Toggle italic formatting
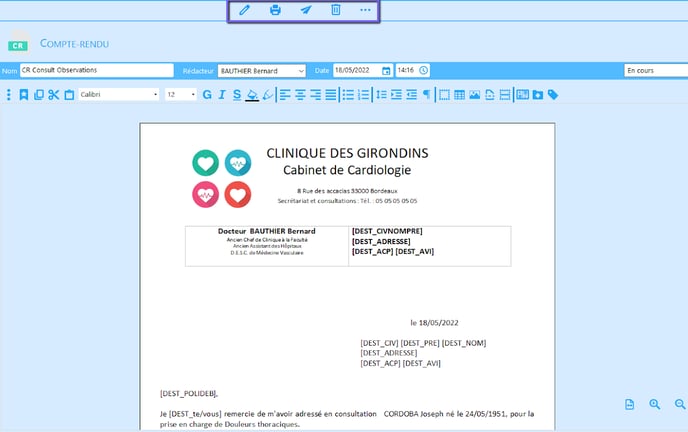688x432 pixels. pyautogui.click(x=222, y=95)
